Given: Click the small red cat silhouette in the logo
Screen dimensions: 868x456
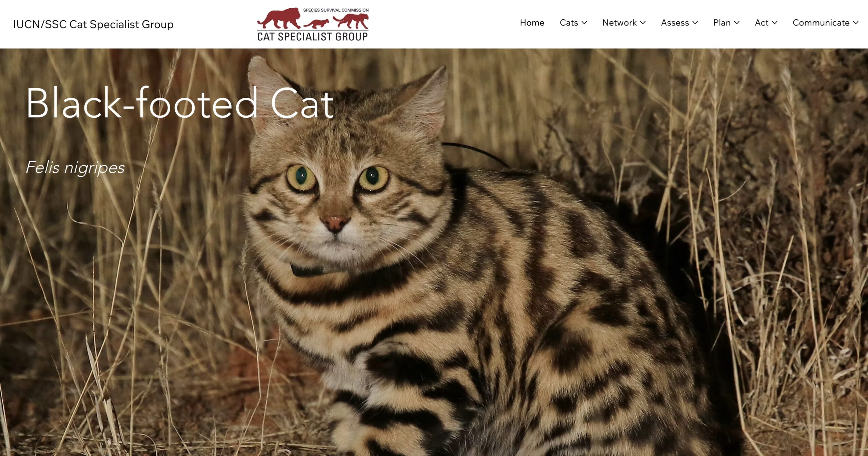Looking at the screenshot, I should point(316,24).
